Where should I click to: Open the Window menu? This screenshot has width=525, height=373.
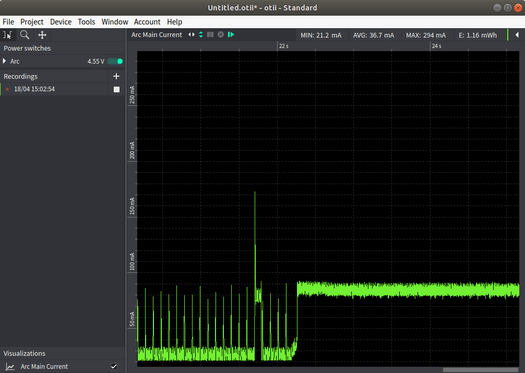click(x=115, y=22)
